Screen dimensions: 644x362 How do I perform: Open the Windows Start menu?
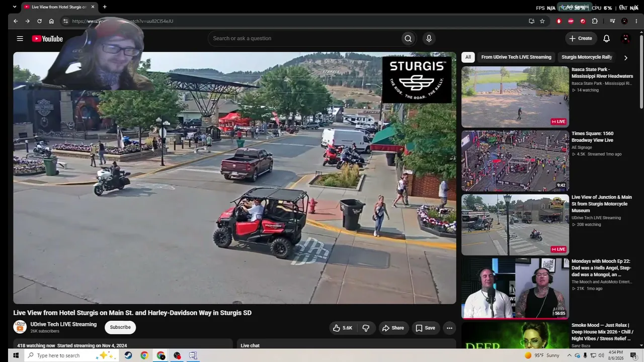coord(16,355)
